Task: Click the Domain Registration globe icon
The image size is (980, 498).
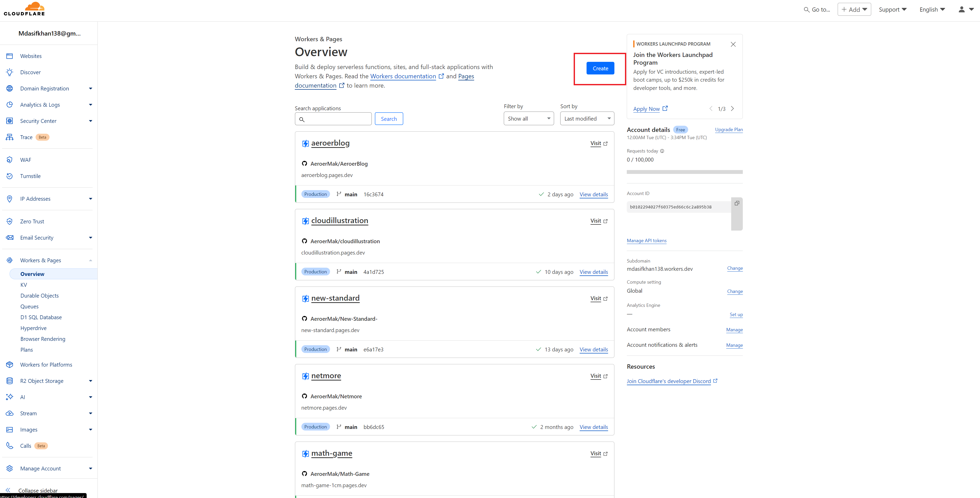Action: click(10, 89)
